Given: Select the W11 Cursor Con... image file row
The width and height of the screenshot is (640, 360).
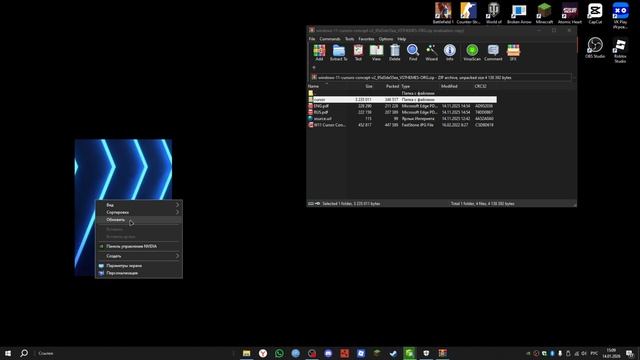Looking at the screenshot, I should coord(402,125).
